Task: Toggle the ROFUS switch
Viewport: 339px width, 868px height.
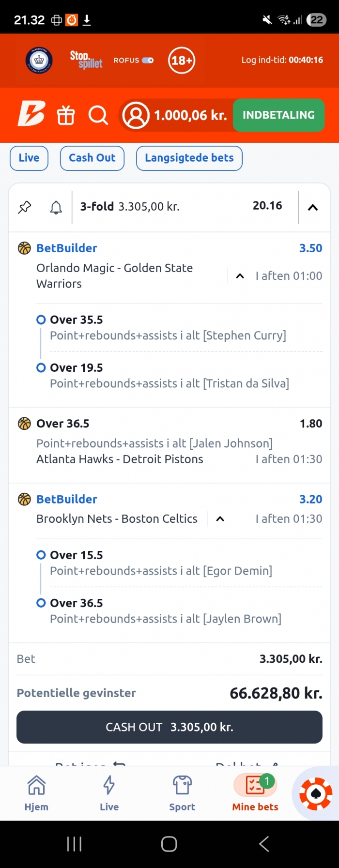Action: [148, 61]
